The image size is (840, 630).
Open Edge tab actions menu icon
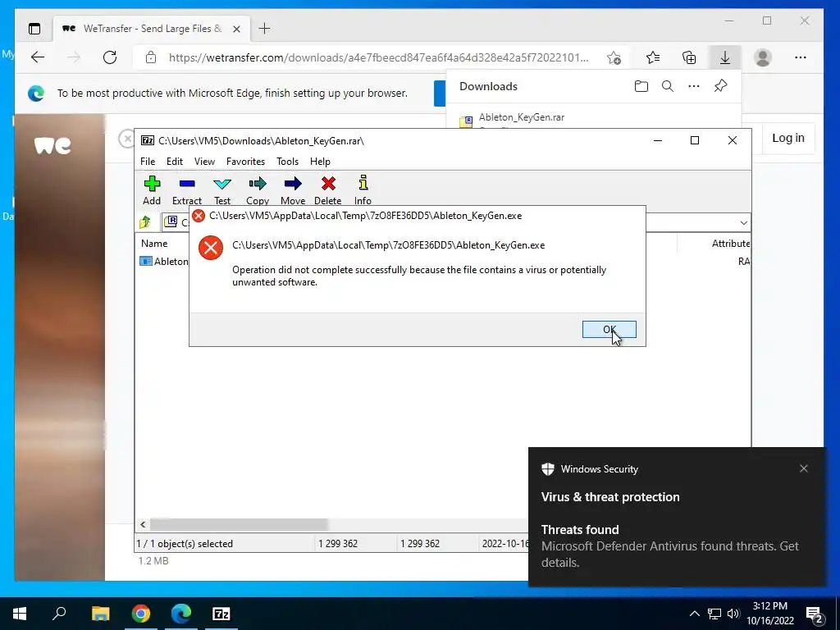[34, 29]
